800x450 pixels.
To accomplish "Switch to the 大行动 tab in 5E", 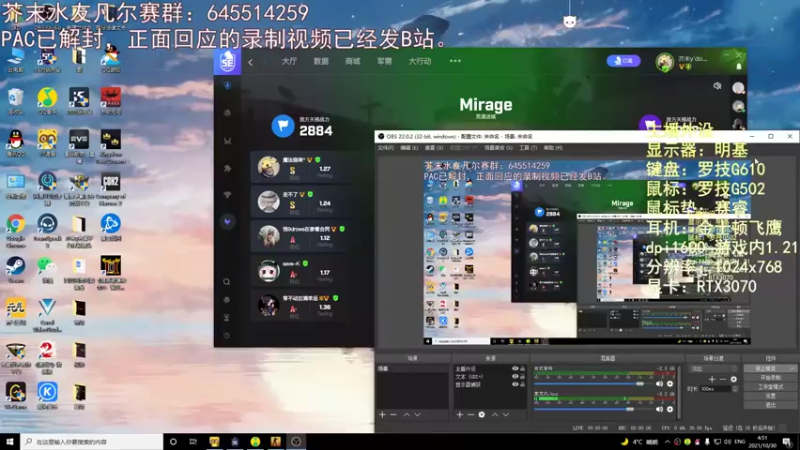I will pyautogui.click(x=420, y=61).
